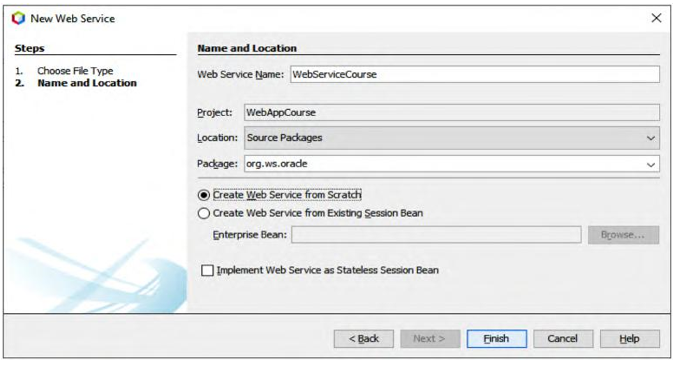
Task: Select Create Web Service from Existing Session Bean
Action: [x=203, y=213]
